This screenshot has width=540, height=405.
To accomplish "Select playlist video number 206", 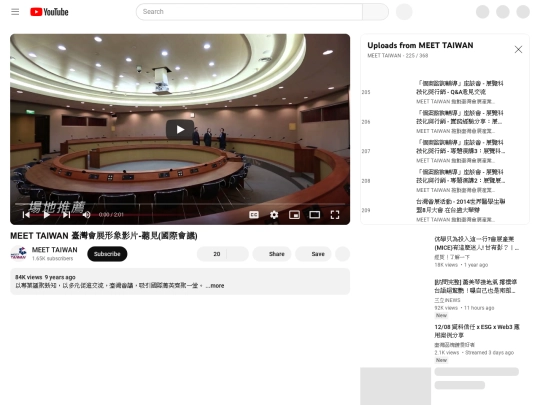I will click(x=445, y=122).
